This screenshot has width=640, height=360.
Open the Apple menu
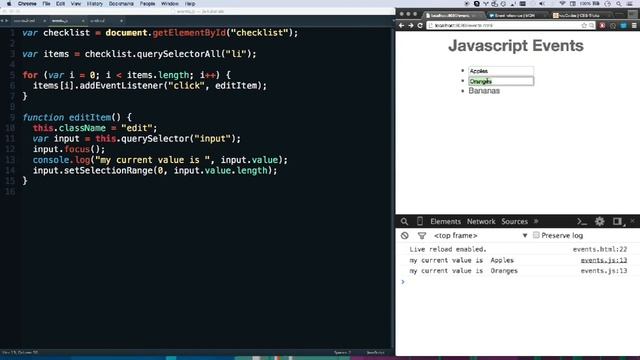tap(9, 4)
